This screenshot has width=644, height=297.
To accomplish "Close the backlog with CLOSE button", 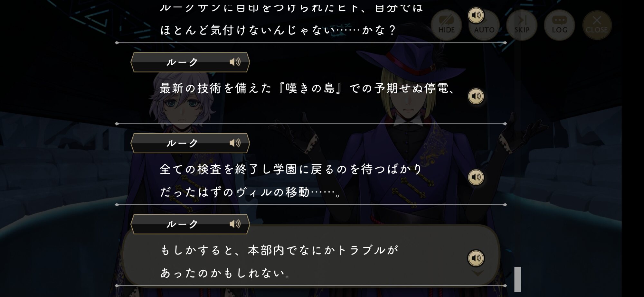I will (x=597, y=25).
